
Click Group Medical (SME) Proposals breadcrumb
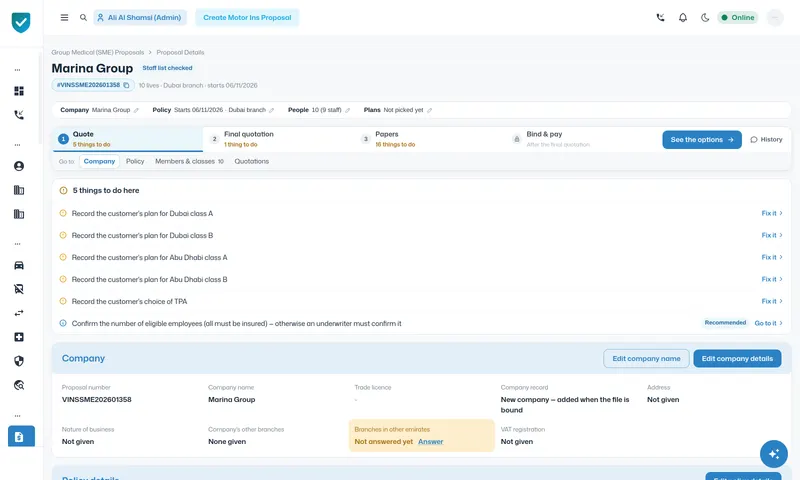pos(98,53)
